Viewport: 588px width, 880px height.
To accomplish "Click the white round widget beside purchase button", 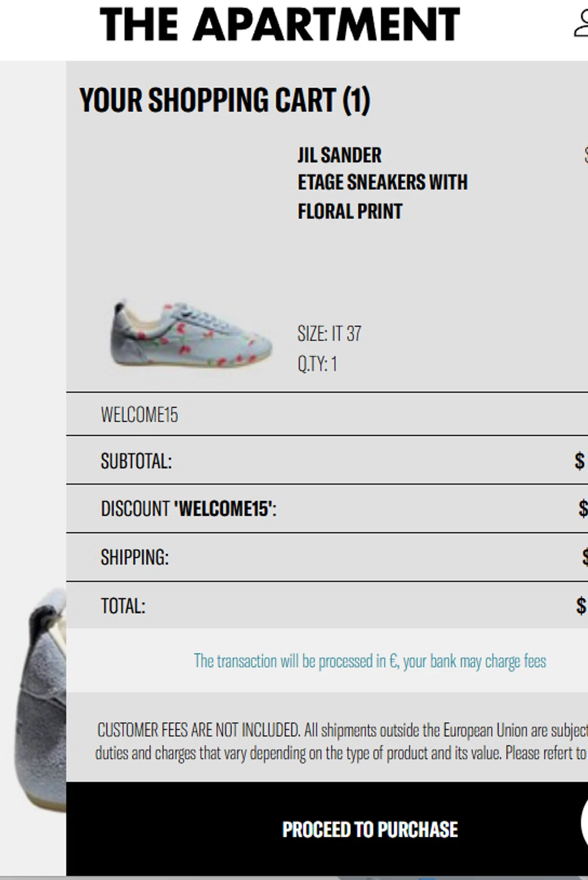I will pyautogui.click(x=584, y=823).
